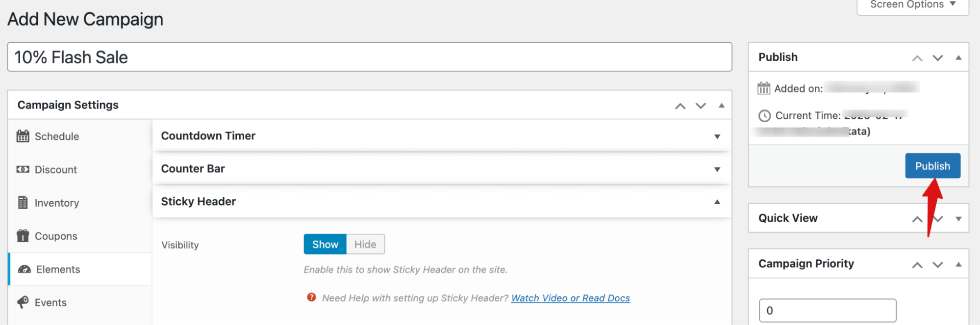Image resolution: width=980 pixels, height=325 pixels.
Task: Collapse the Sticky Header section
Action: [717, 202]
